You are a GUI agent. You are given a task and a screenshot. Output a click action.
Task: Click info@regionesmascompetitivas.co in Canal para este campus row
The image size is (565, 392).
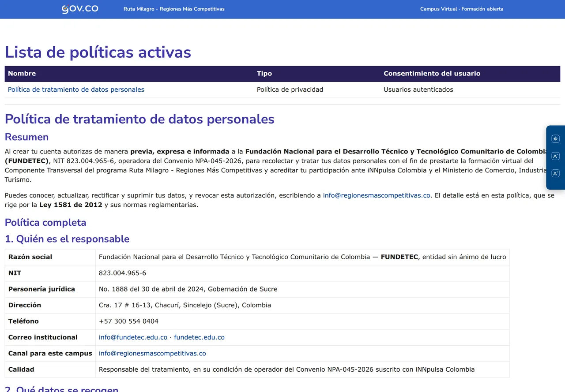pos(152,353)
